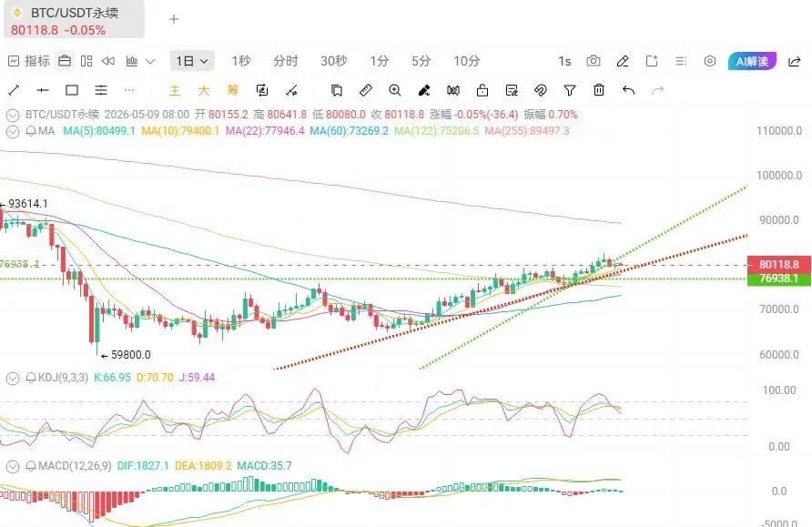The height and width of the screenshot is (527, 812).
Task: Click the rewind replay icon
Action: (107, 61)
